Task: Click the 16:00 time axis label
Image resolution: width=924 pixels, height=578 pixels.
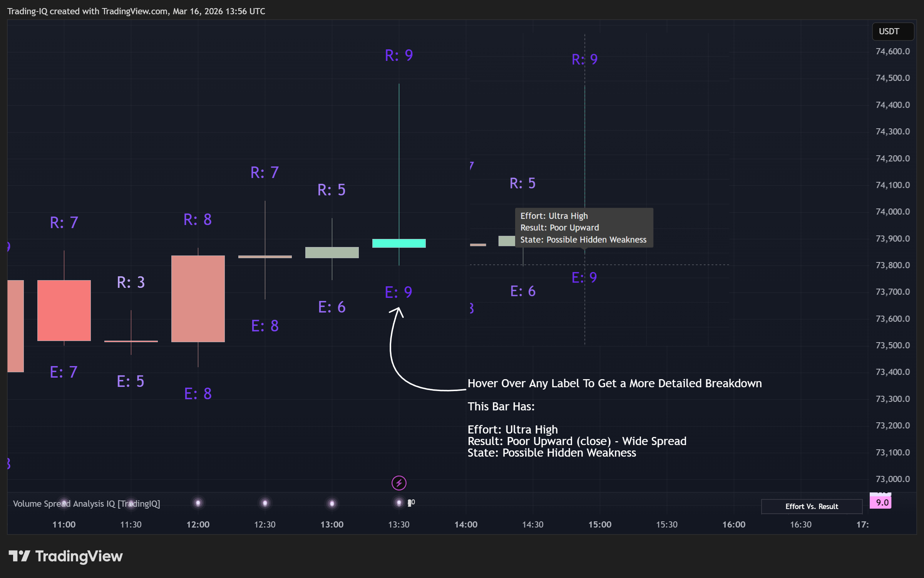Action: click(x=734, y=525)
